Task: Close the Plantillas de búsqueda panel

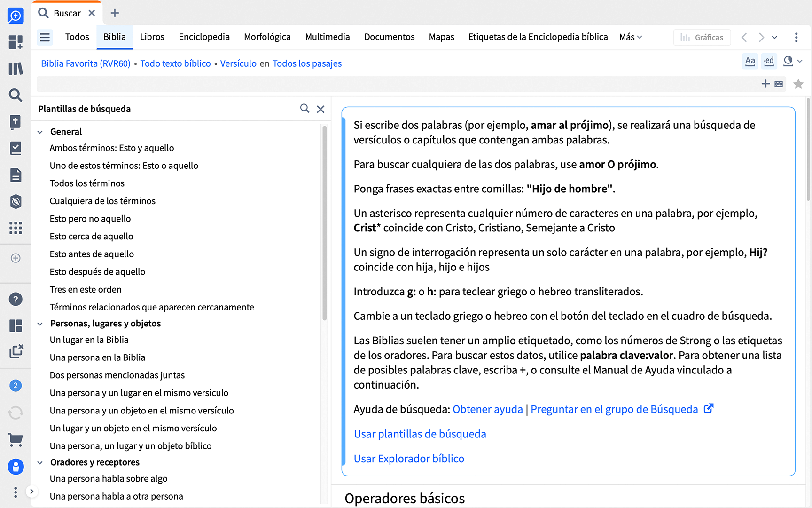Action: 320,109
